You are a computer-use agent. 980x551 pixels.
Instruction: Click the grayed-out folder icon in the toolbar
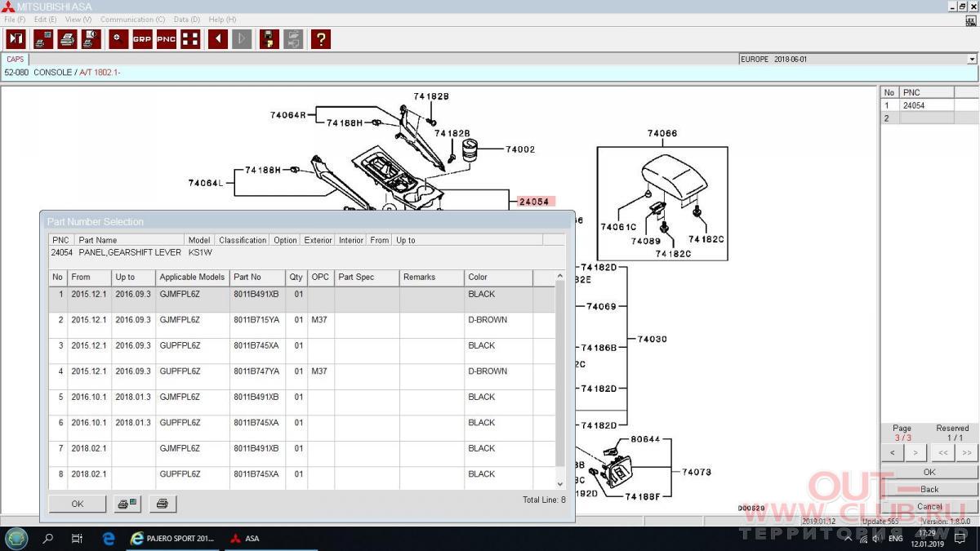pyautogui.click(x=293, y=38)
